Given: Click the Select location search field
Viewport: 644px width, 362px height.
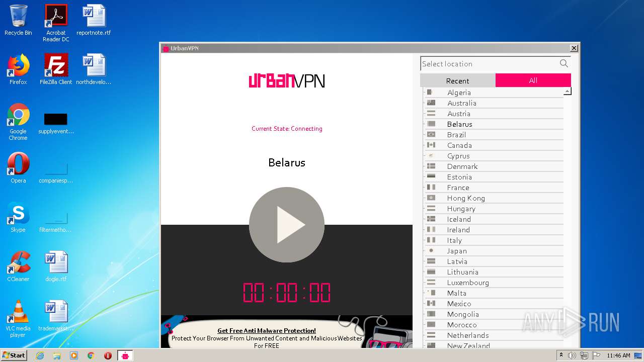Looking at the screenshot, I should coord(496,64).
